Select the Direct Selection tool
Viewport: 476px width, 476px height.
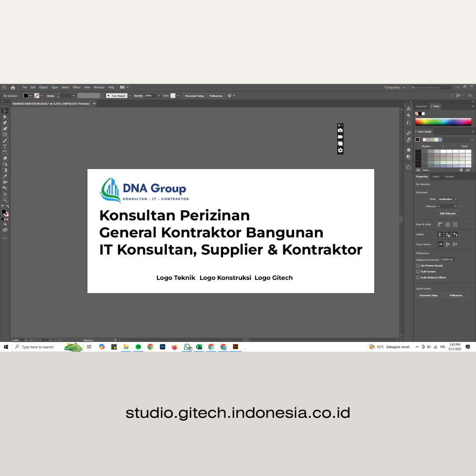tap(5, 117)
